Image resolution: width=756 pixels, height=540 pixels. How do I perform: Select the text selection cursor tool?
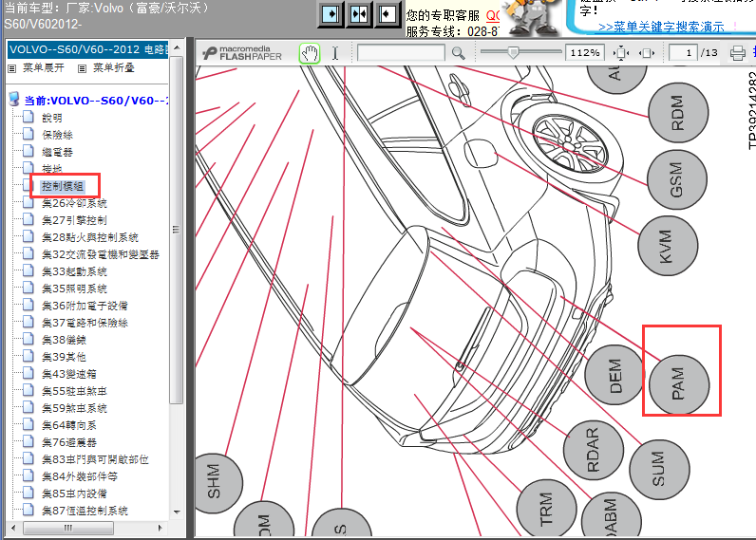point(335,53)
